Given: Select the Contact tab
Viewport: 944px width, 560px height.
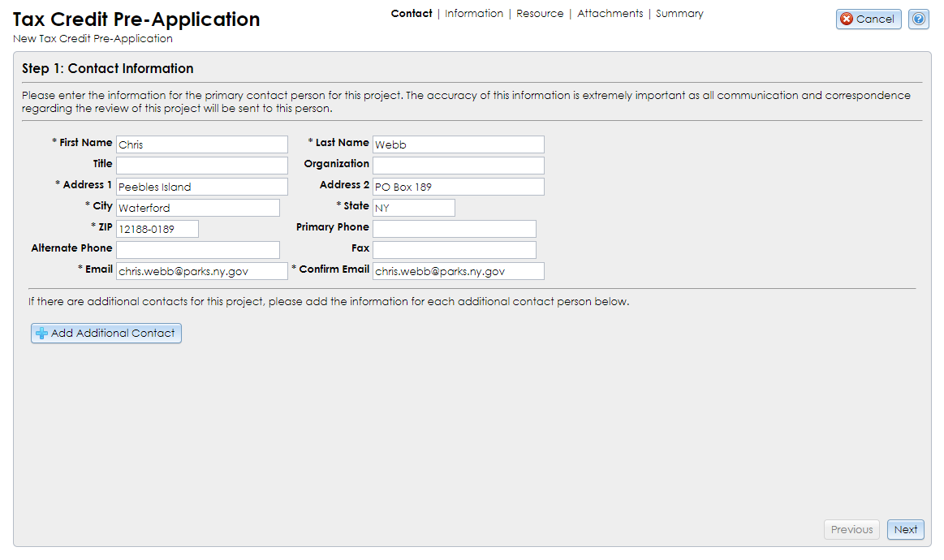Looking at the screenshot, I should (x=412, y=13).
